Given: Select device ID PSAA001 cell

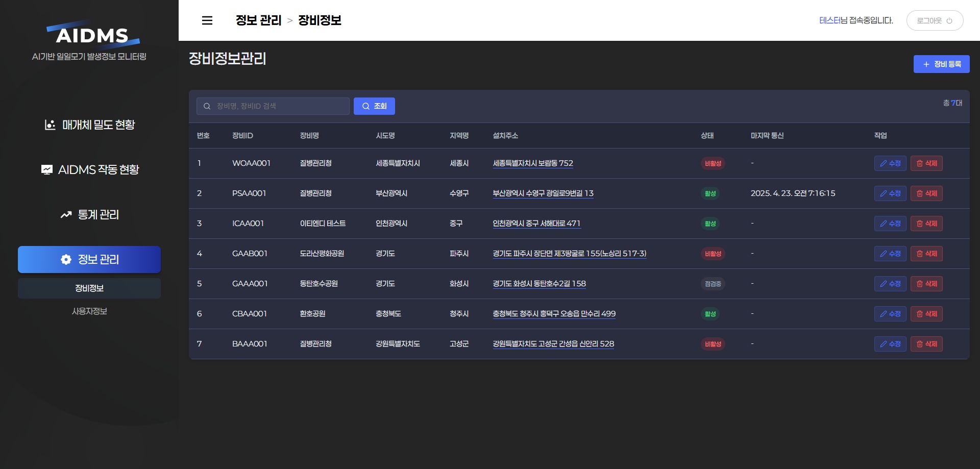Looking at the screenshot, I should [x=249, y=193].
